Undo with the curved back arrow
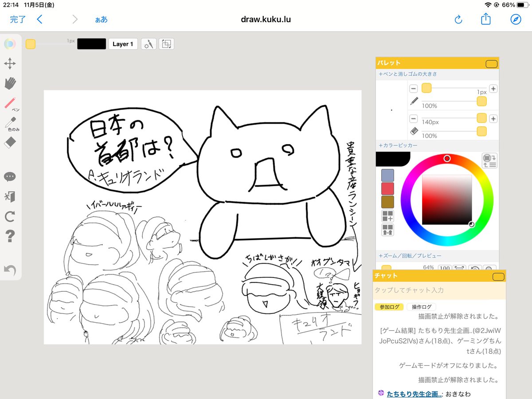 (x=10, y=270)
